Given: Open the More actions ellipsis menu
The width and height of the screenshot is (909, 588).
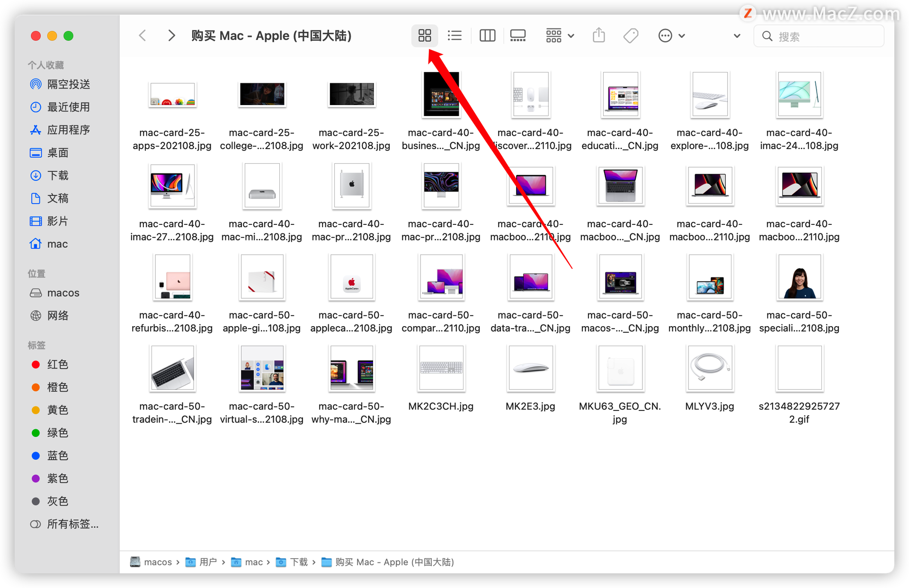Looking at the screenshot, I should 671,36.
